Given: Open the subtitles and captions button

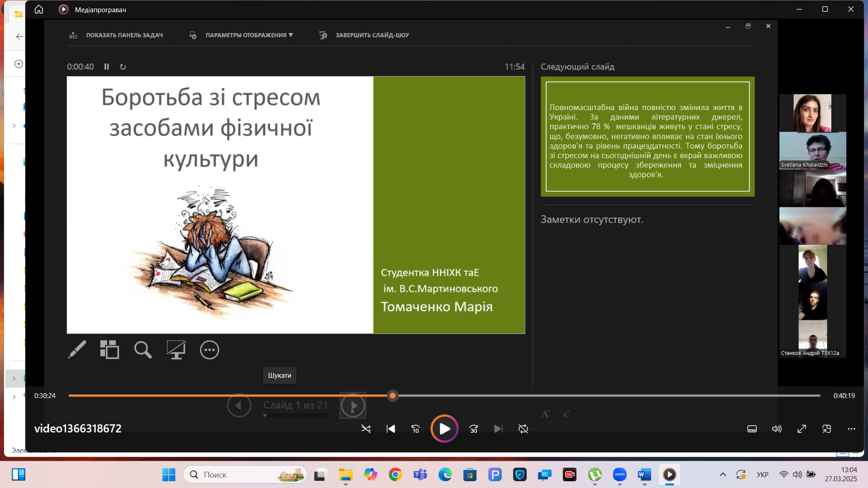Looking at the screenshot, I should tap(752, 429).
